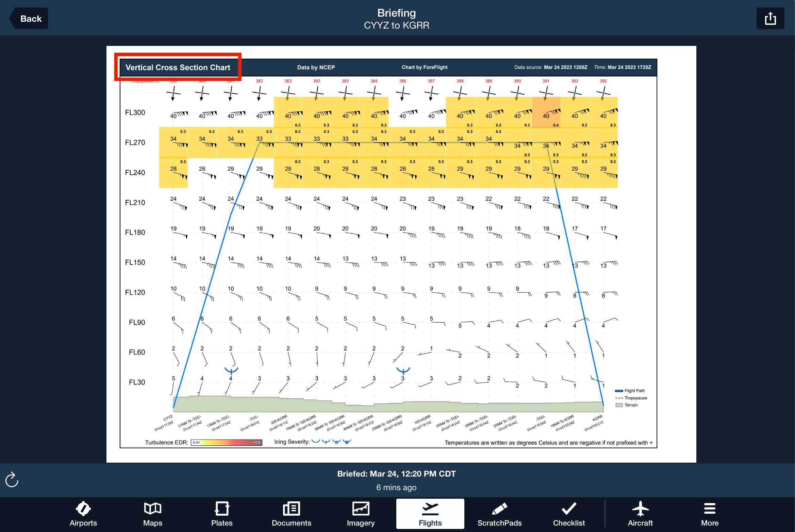Tap the orange turbulence cell at FL300
The image size is (795, 532).
pyautogui.click(x=546, y=113)
